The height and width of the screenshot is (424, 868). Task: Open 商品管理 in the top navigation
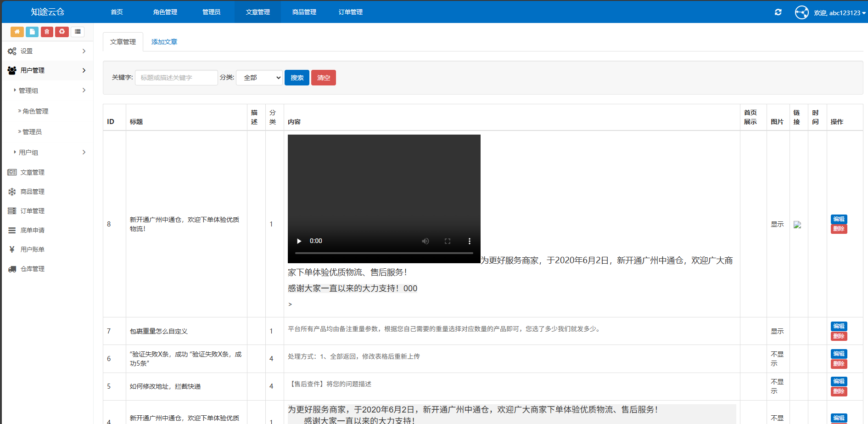[x=304, y=12]
